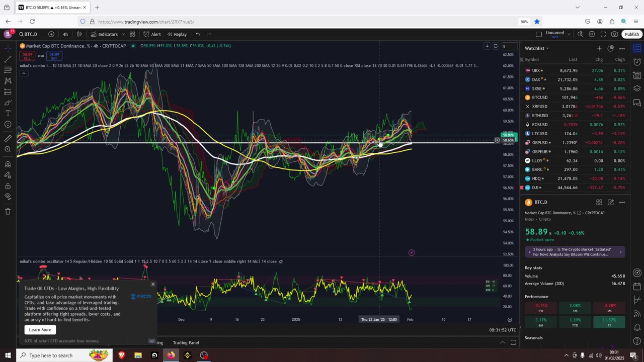The width and height of the screenshot is (644, 362).
Task: Collapse the indicator legend arrow
Action: (23, 73)
